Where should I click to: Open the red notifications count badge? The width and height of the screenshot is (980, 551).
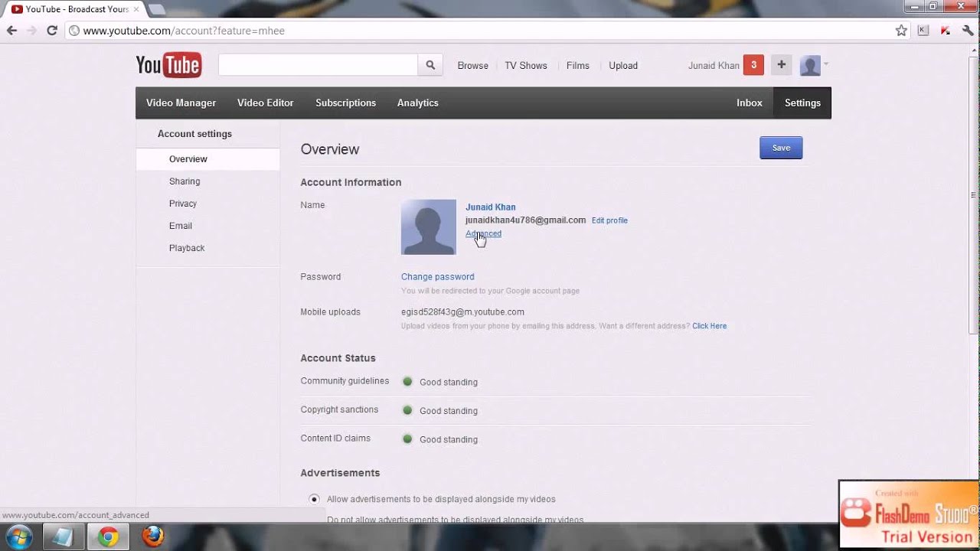(x=753, y=65)
